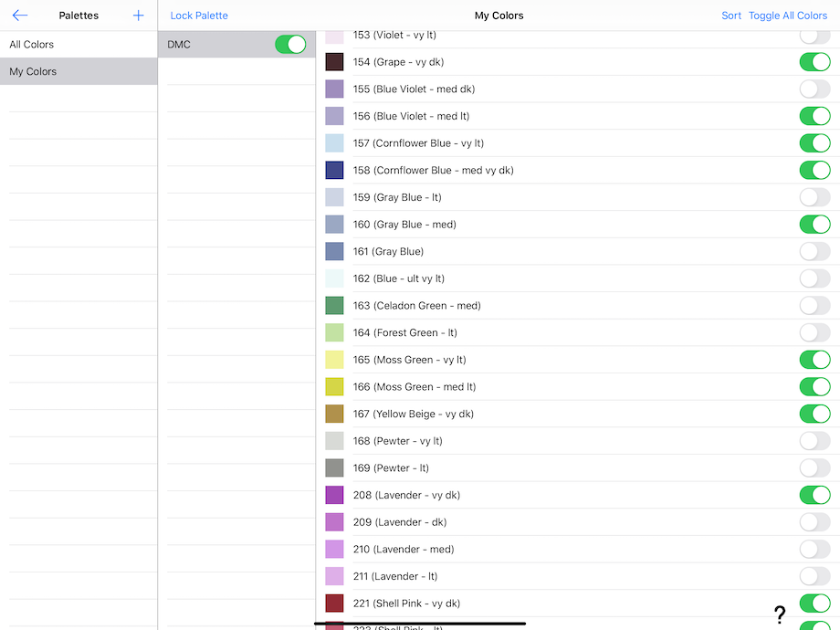Open help via question mark icon
840x630 pixels.
(x=780, y=614)
